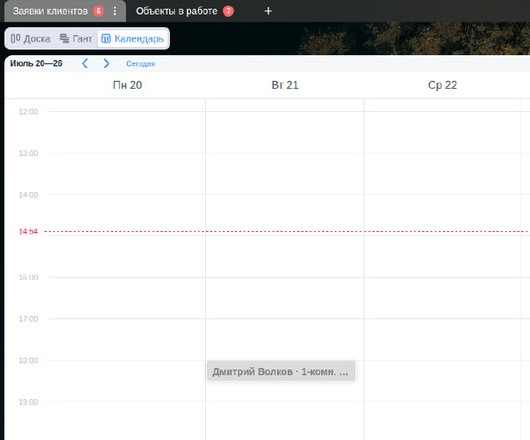Click the Ср 22 day header
Image resolution: width=530 pixels, height=440 pixels.
pos(442,85)
